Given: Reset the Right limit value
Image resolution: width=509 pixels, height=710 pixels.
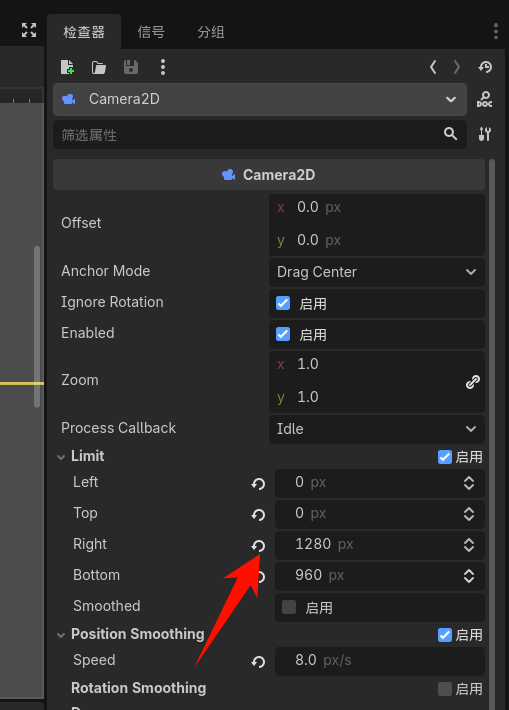Looking at the screenshot, I should pyautogui.click(x=259, y=545).
